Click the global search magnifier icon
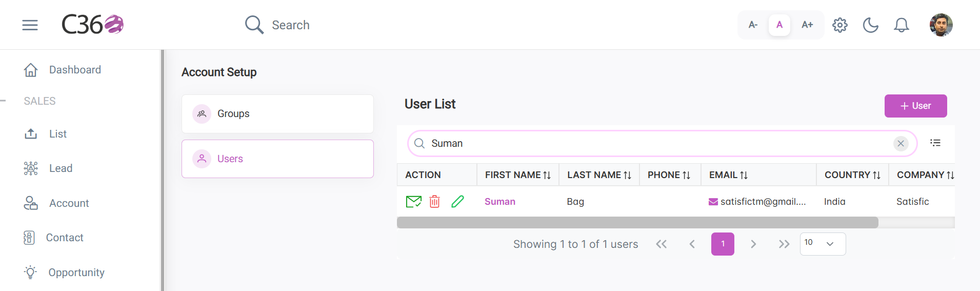The height and width of the screenshot is (291, 980). click(x=254, y=25)
